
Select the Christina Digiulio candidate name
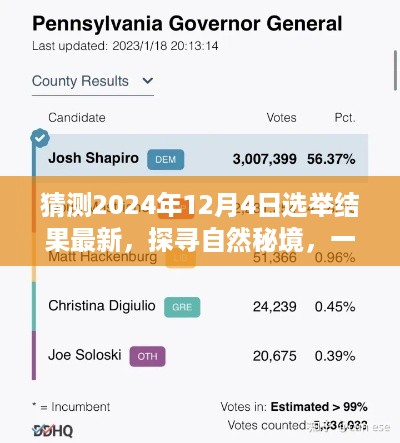point(102,306)
